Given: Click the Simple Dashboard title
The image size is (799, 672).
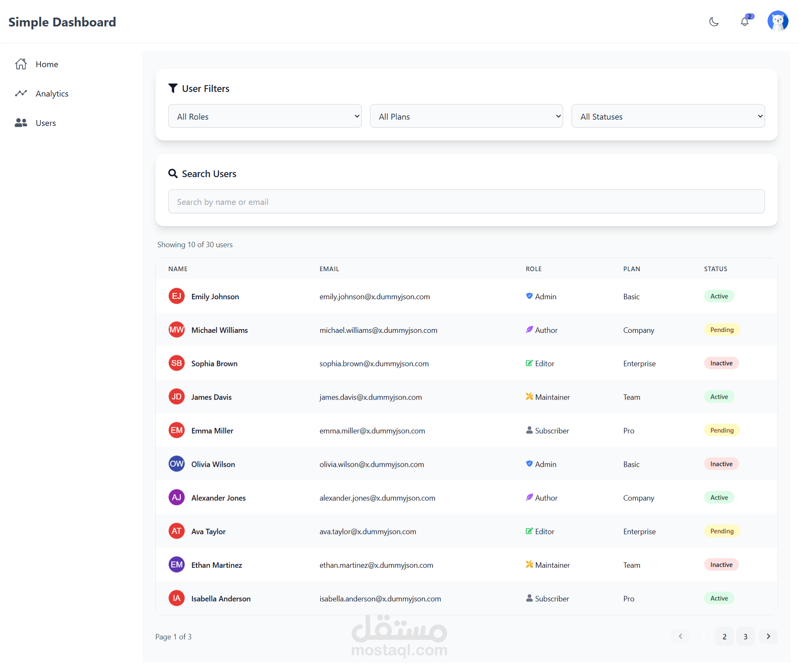Looking at the screenshot, I should point(62,22).
